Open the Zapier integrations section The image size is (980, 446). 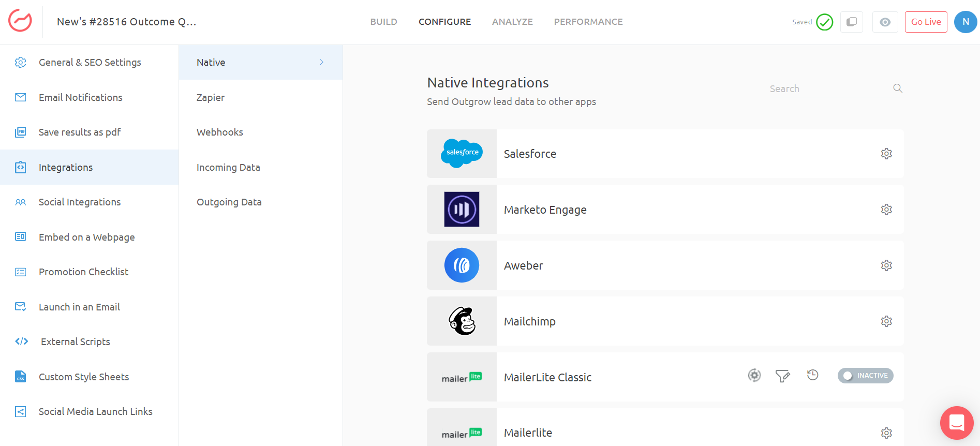click(x=211, y=97)
